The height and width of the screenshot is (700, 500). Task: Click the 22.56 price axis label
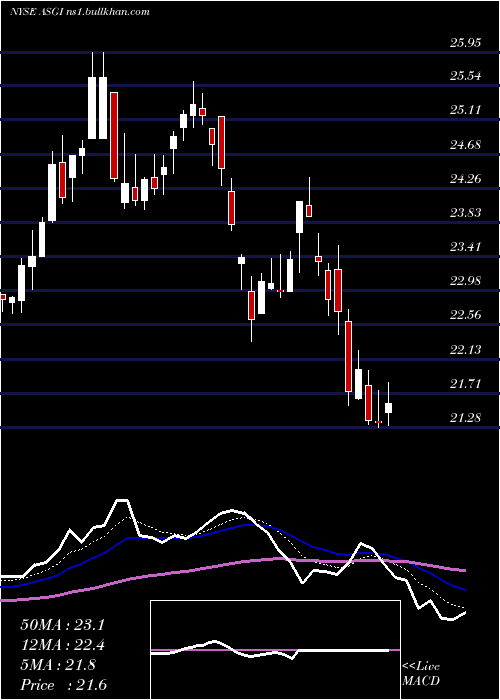click(465, 315)
